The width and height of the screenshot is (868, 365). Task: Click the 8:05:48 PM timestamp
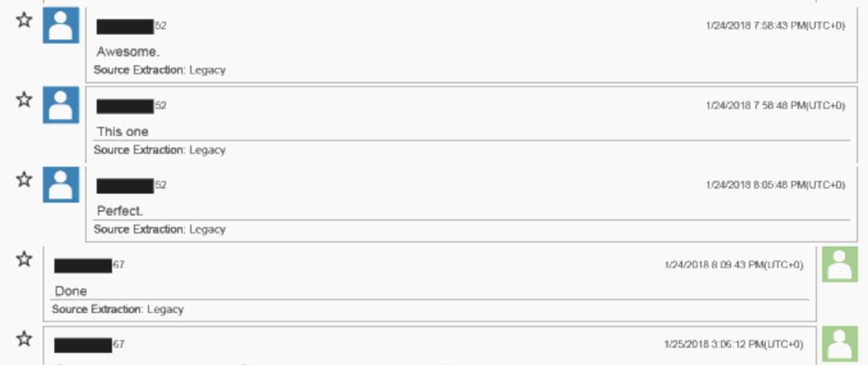(775, 185)
